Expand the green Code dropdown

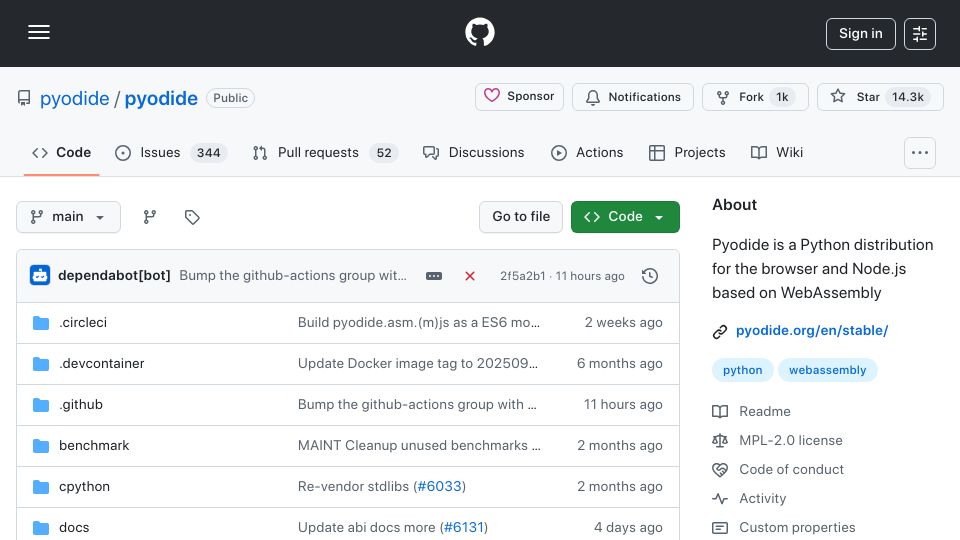[x=625, y=217]
